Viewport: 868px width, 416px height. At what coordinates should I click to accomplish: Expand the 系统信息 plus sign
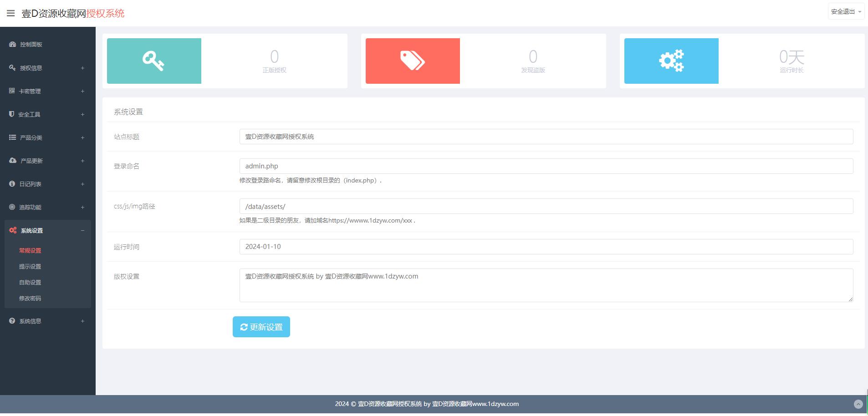[82, 321]
